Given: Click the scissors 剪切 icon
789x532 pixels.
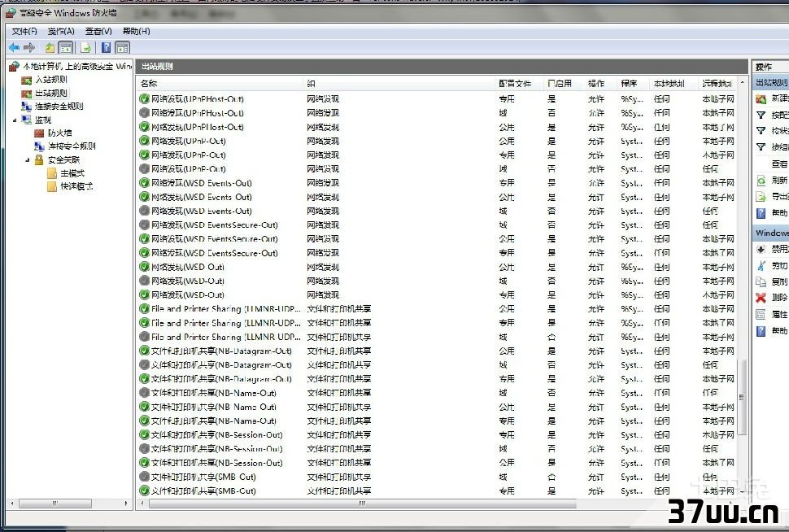Looking at the screenshot, I should (761, 265).
